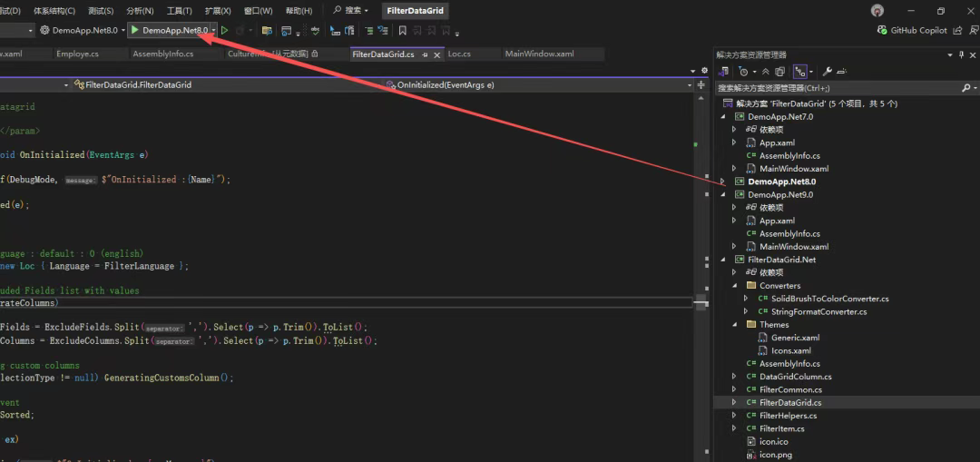Click the Solution Explorer search field
This screenshot has height=462, width=980.
point(838,88)
